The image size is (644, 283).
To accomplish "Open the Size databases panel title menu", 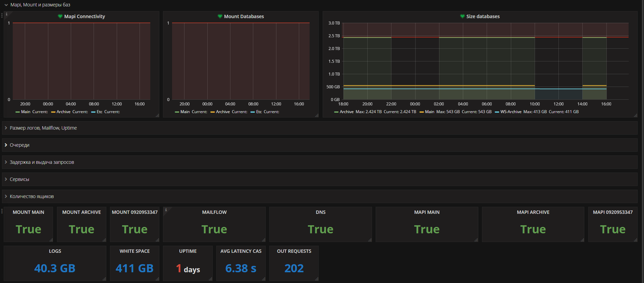I will [x=483, y=16].
